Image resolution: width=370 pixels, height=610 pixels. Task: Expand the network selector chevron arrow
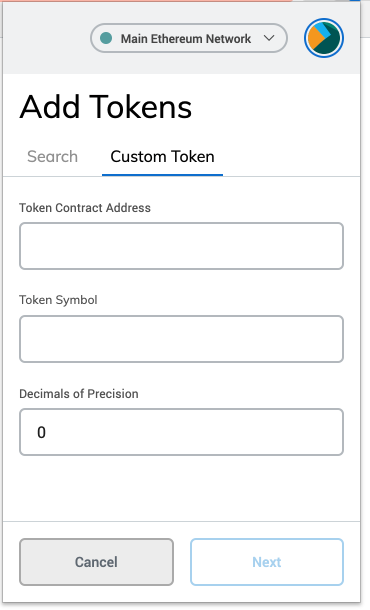pos(269,38)
